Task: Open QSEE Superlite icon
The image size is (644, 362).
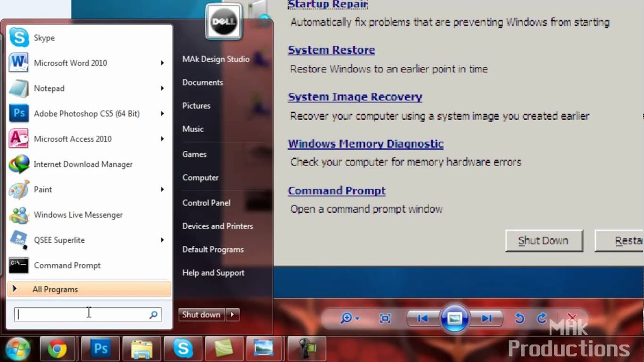Action: tap(19, 240)
